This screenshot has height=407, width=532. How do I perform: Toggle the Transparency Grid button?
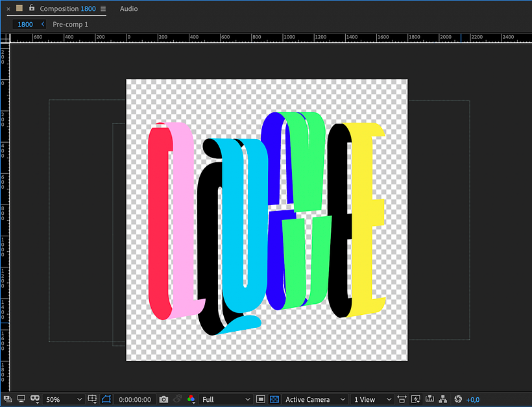pyautogui.click(x=274, y=399)
